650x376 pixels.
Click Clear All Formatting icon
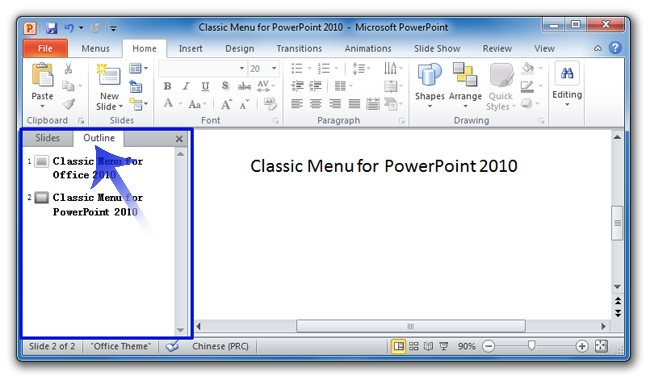270,104
